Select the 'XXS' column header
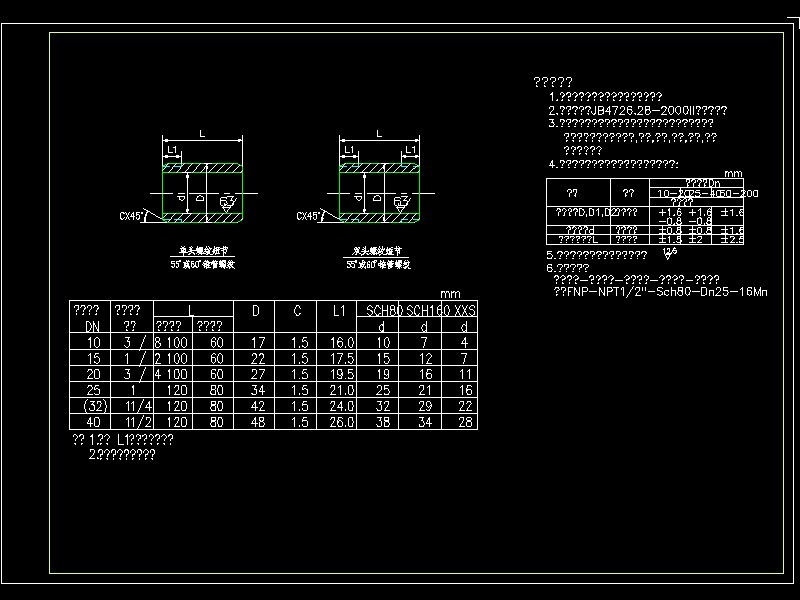 [x=464, y=310]
